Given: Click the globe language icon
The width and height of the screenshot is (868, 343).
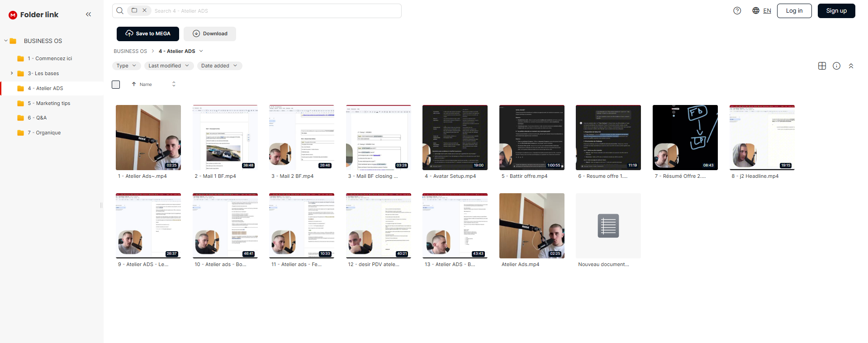Looking at the screenshot, I should [756, 11].
